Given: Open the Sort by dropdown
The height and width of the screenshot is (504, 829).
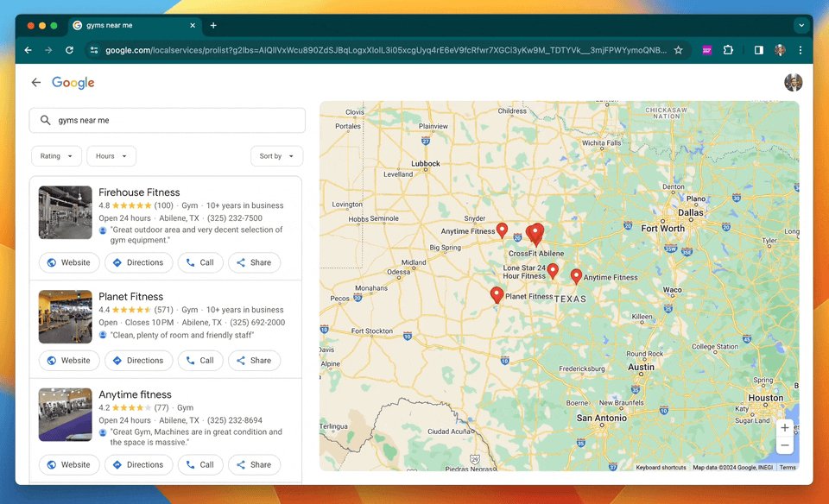Looking at the screenshot, I should point(276,156).
